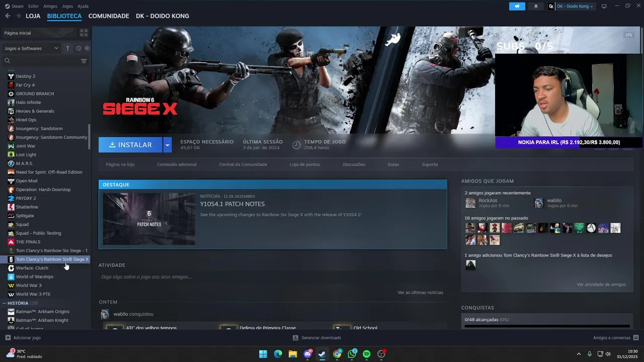
Task: Expand the Install options dropdown arrow
Action: click(x=168, y=145)
